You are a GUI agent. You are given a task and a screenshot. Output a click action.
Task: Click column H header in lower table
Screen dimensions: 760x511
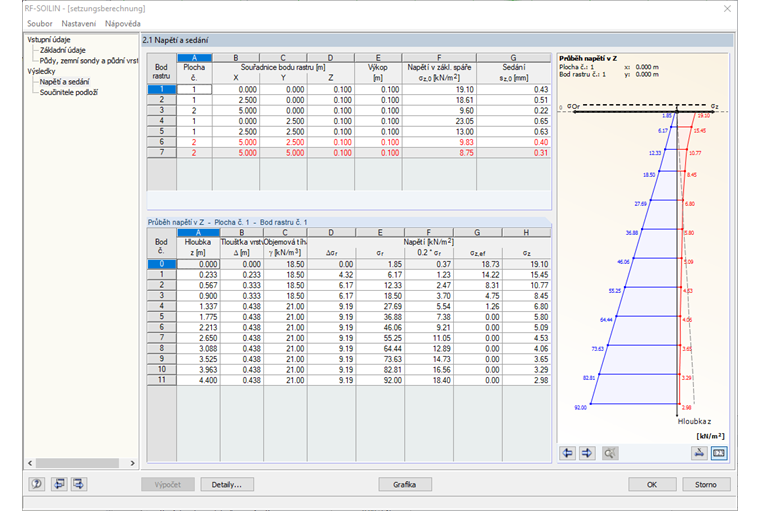526,233
